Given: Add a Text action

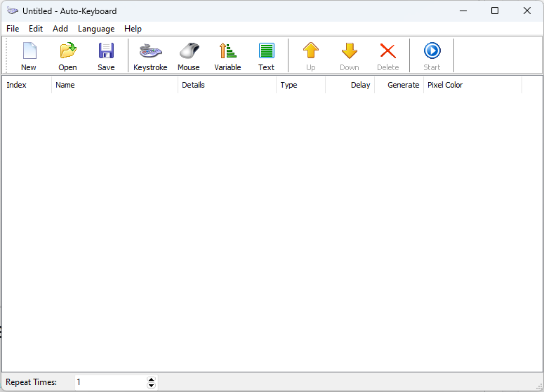Looking at the screenshot, I should coord(266,56).
